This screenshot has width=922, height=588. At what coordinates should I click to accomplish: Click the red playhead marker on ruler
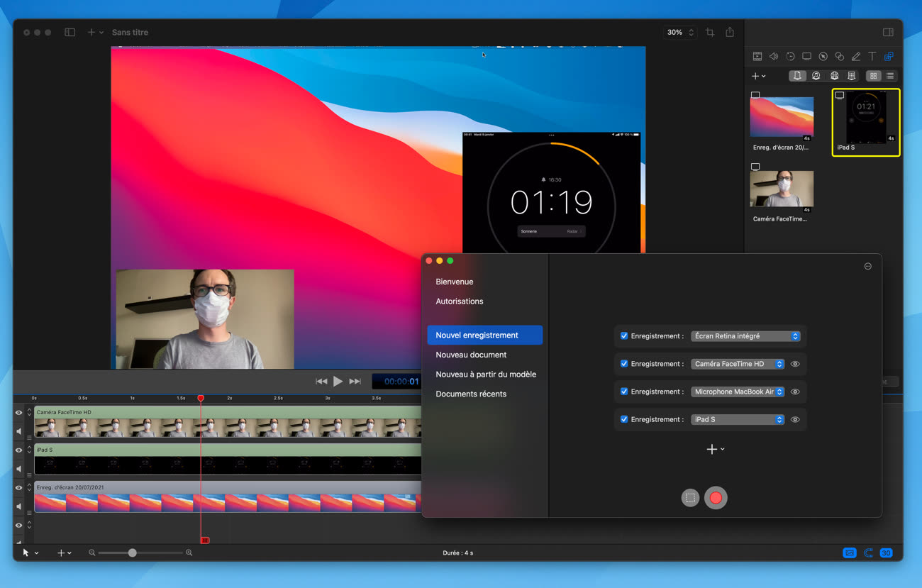click(x=201, y=399)
